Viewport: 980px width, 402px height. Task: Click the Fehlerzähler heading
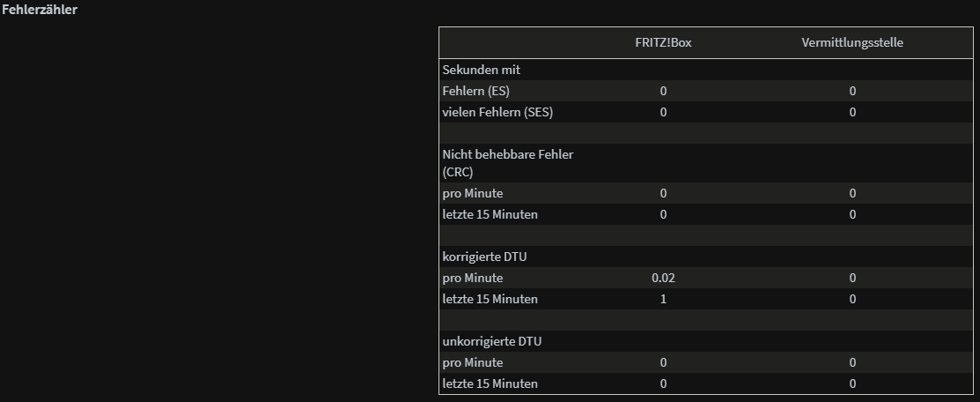point(40,10)
